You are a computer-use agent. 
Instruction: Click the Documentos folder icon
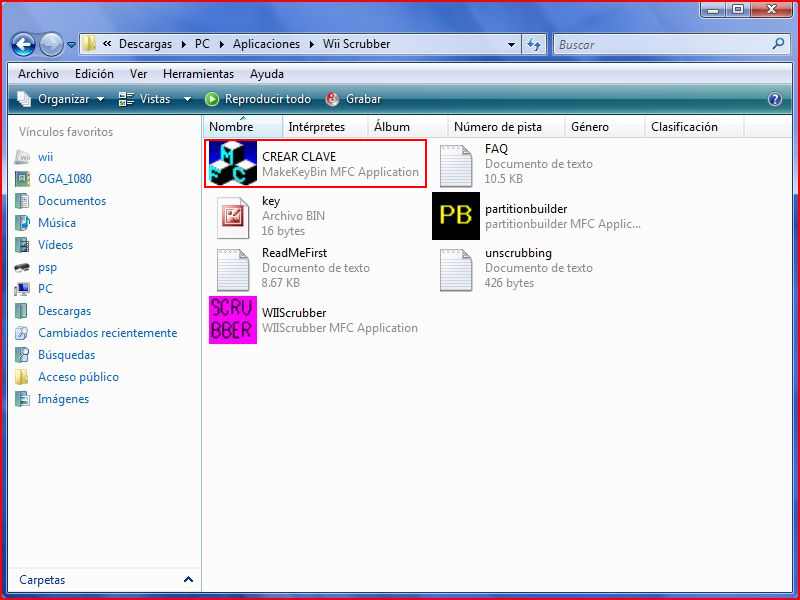pyautogui.click(x=22, y=201)
